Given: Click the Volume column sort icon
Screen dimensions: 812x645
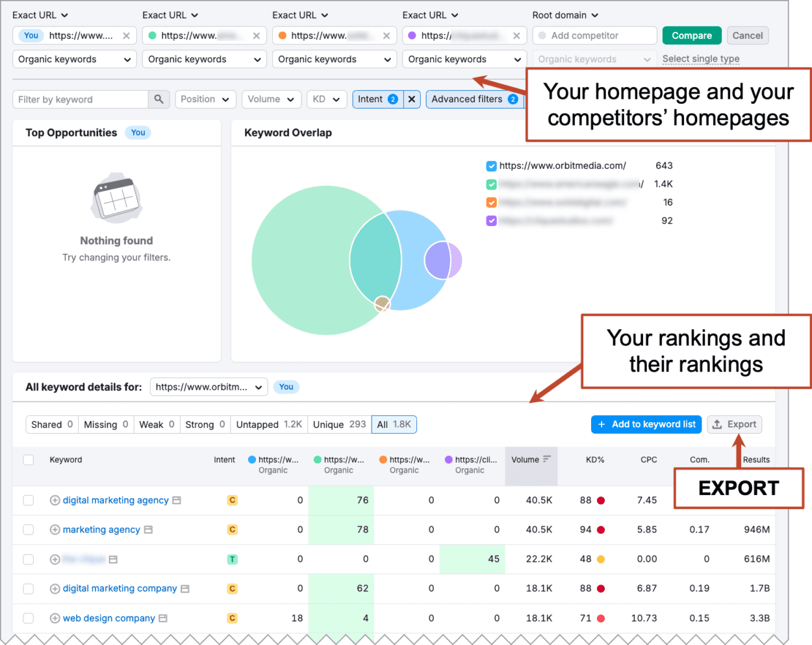Looking at the screenshot, I should point(547,459).
